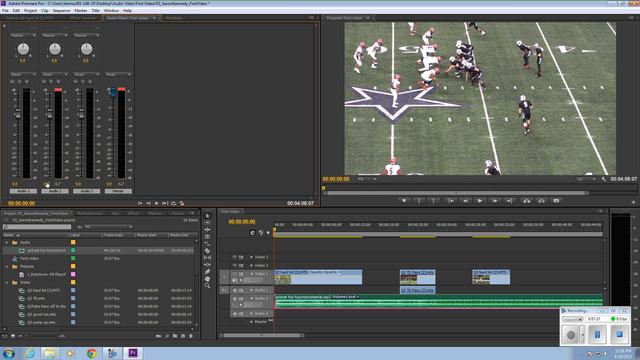640x360 pixels.
Task: Open Program Monitor settings wrench
Action: click(x=604, y=179)
